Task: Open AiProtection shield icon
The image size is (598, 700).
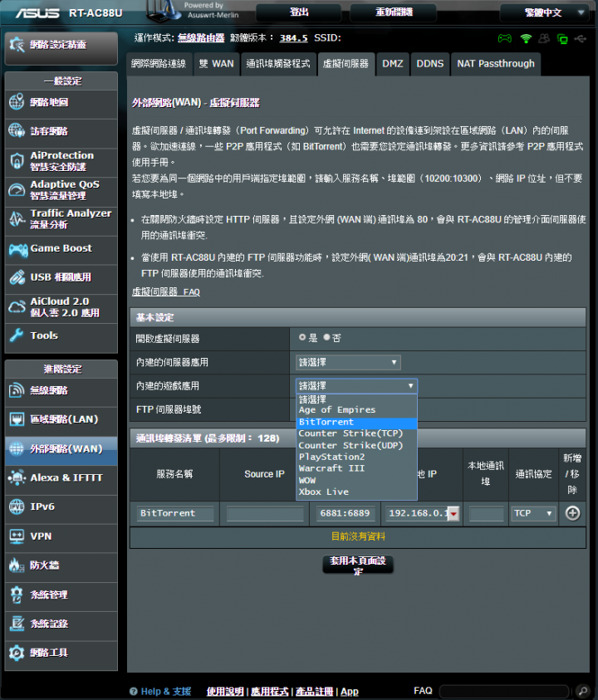Action: [x=17, y=161]
